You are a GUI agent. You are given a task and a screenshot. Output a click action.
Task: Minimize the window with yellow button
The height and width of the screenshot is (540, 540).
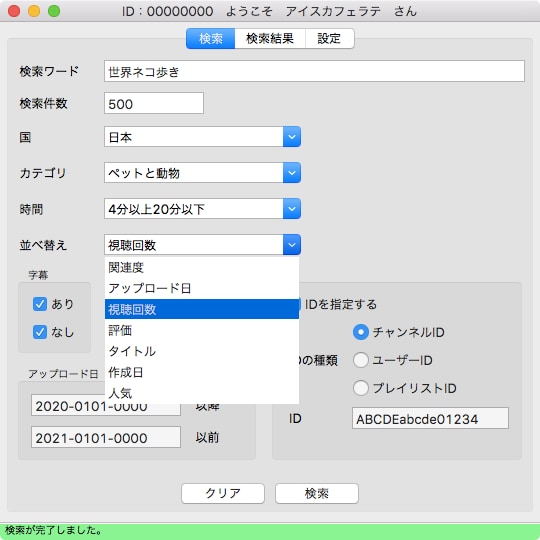pos(34,11)
